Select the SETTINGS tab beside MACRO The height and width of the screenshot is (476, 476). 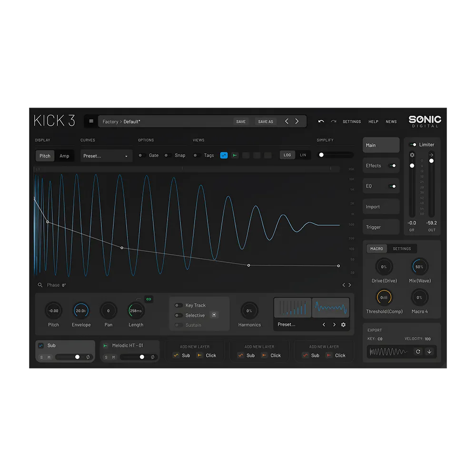pos(402,248)
